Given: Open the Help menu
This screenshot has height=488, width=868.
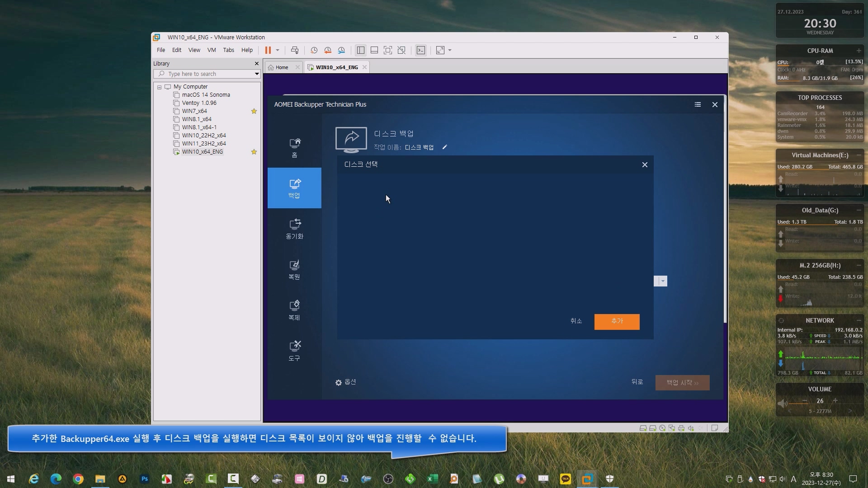Looking at the screenshot, I should (247, 50).
